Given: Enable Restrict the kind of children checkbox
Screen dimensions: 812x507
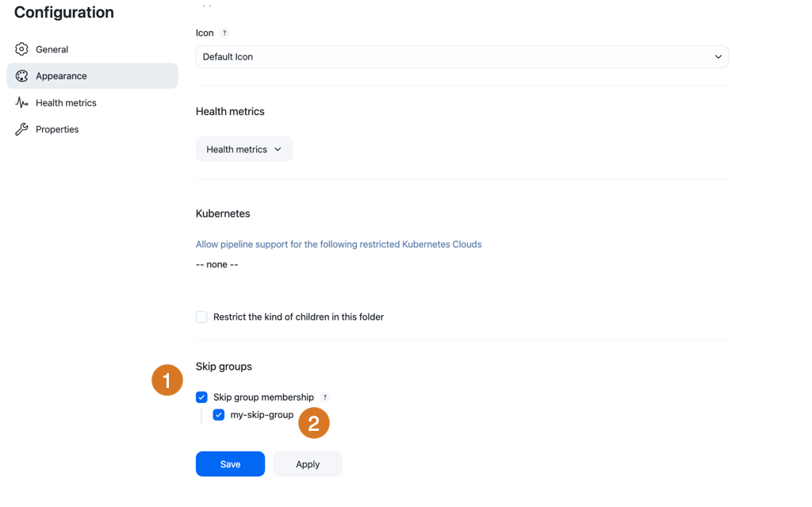Looking at the screenshot, I should pos(201,317).
